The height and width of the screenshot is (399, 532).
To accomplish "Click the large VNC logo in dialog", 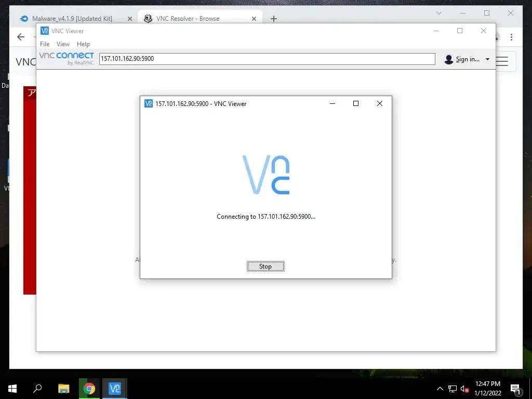I will tap(266, 175).
